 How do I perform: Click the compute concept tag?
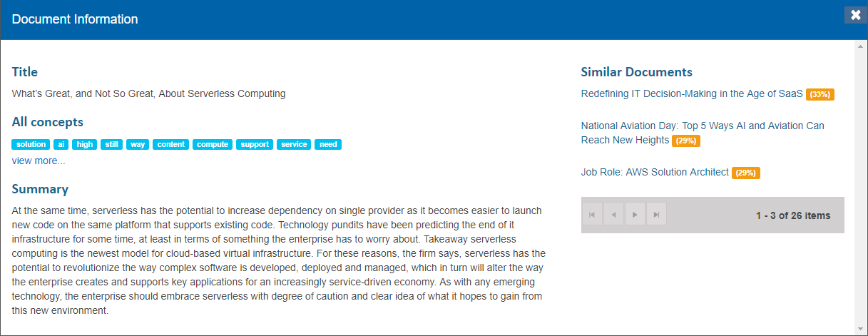pyautogui.click(x=213, y=144)
